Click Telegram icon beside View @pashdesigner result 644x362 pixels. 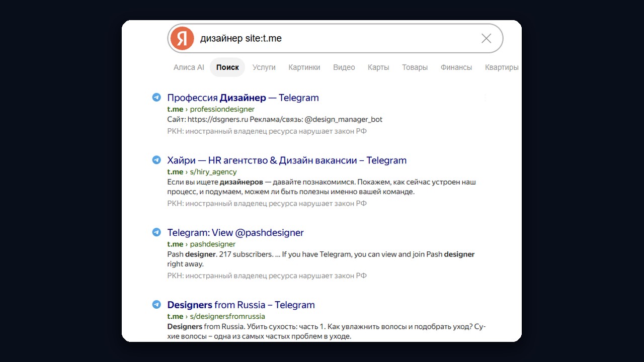pyautogui.click(x=156, y=232)
